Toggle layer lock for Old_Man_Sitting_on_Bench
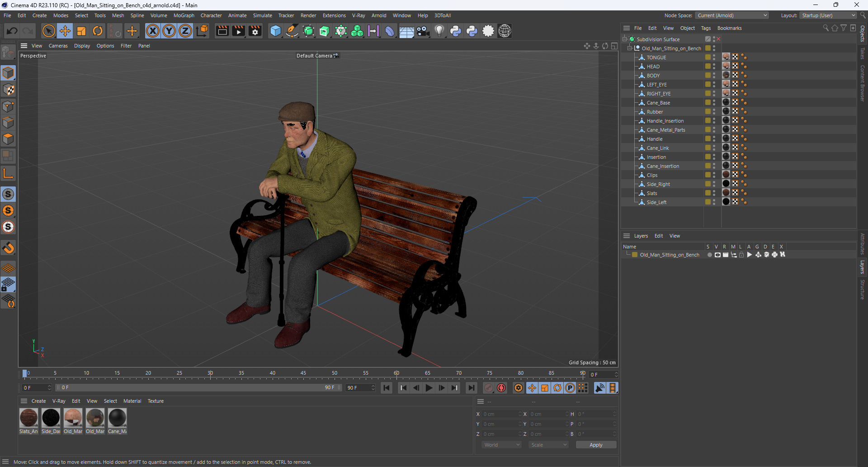 (x=741, y=255)
